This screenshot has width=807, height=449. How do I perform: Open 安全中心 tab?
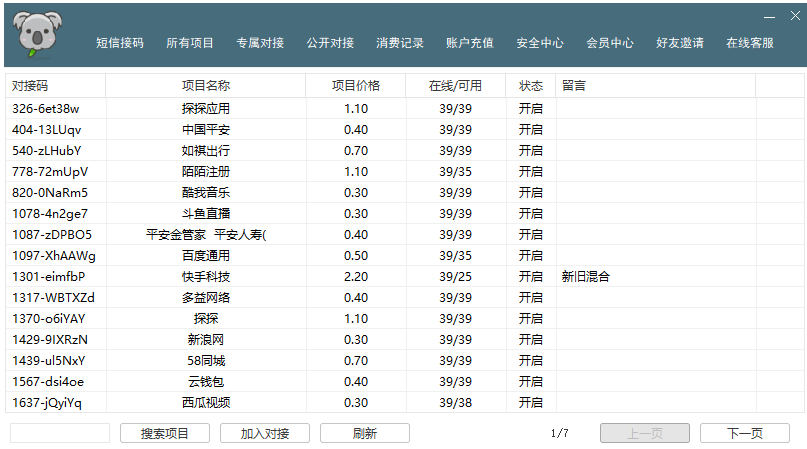pyautogui.click(x=540, y=43)
